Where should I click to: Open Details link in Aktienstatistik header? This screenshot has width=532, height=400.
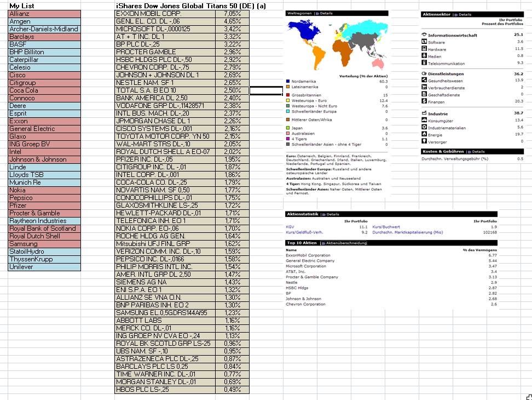click(333, 214)
